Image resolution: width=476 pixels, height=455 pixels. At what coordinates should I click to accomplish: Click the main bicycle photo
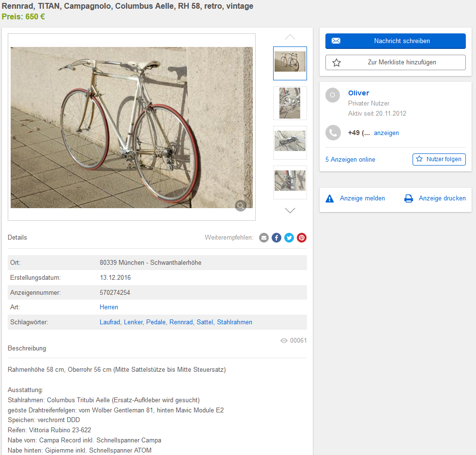[132, 127]
